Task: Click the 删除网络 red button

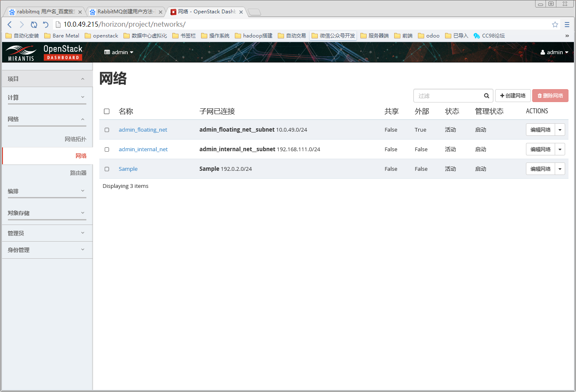Action: pos(550,95)
